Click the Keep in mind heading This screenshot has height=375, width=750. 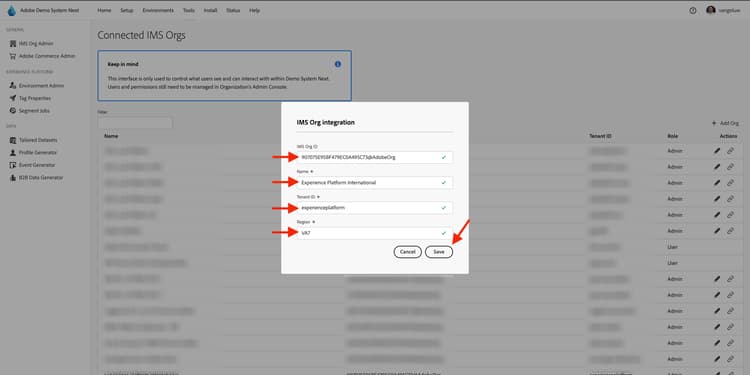pyautogui.click(x=123, y=64)
